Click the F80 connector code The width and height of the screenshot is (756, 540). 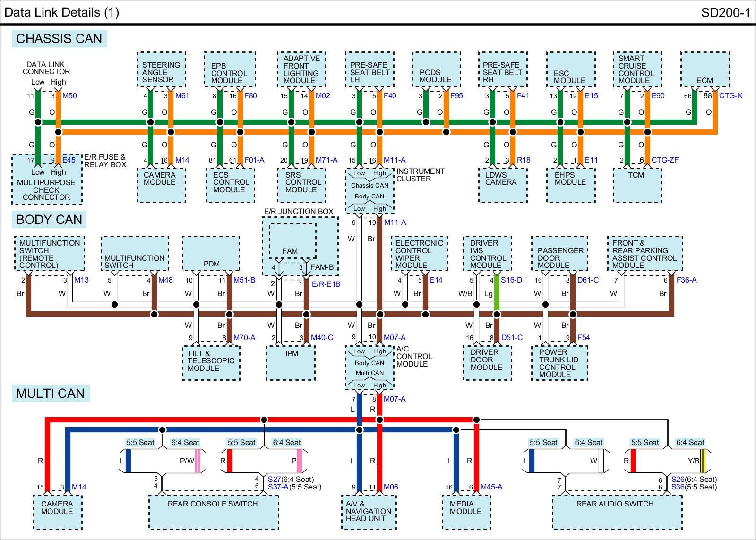coord(250,96)
